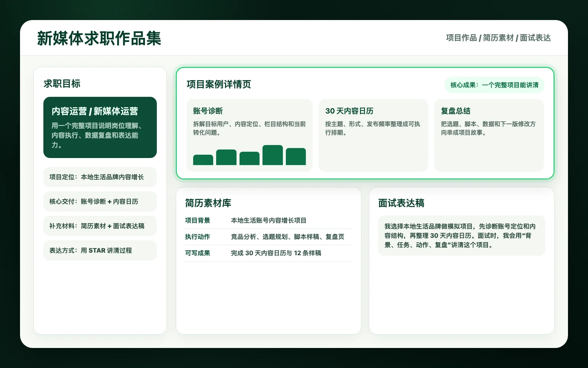The image size is (588, 368).
Task: Click the 执行动作 row label
Action: [198, 237]
